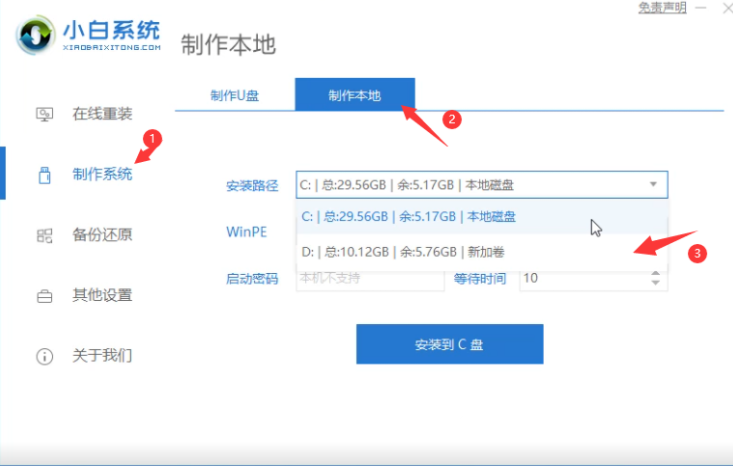Increase 等待时间 with the up arrow

[x=656, y=272]
